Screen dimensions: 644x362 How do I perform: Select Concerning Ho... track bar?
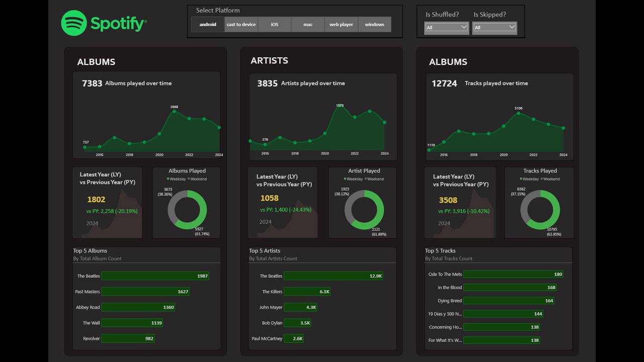[x=502, y=327]
